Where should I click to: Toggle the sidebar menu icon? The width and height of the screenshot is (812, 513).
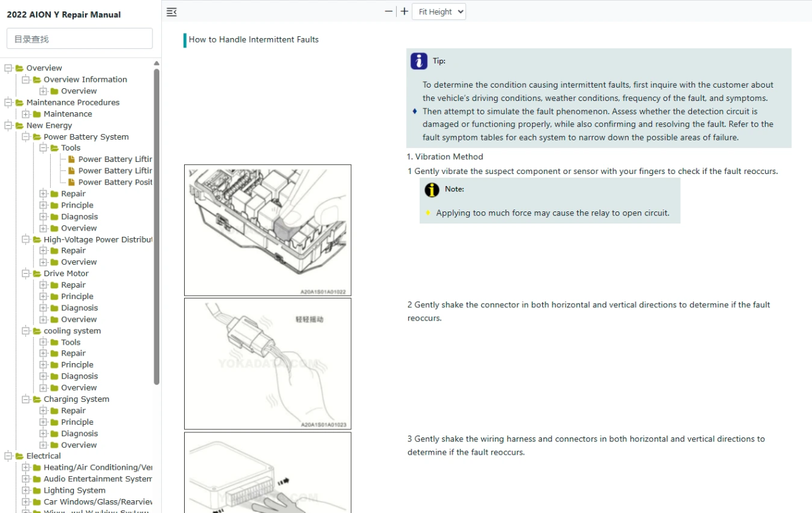(x=171, y=11)
